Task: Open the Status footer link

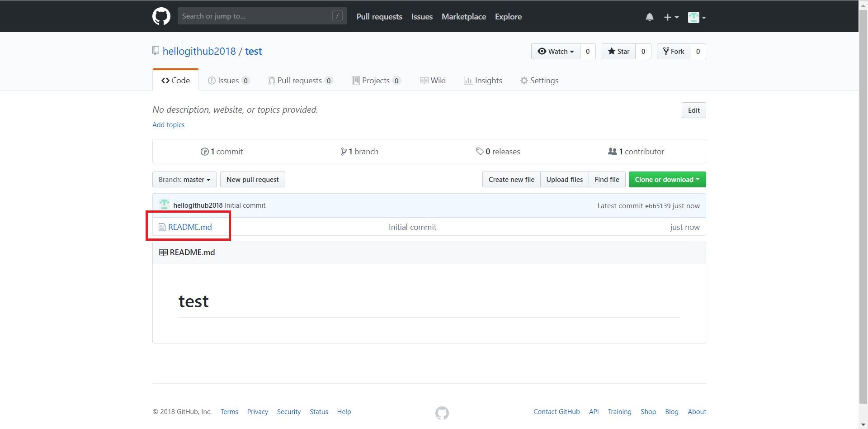Action: pos(319,412)
